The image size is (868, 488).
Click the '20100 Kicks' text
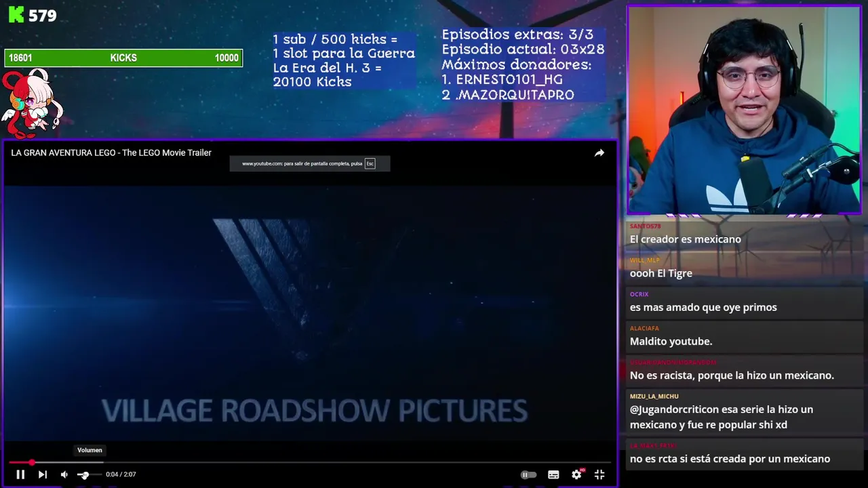coord(312,82)
